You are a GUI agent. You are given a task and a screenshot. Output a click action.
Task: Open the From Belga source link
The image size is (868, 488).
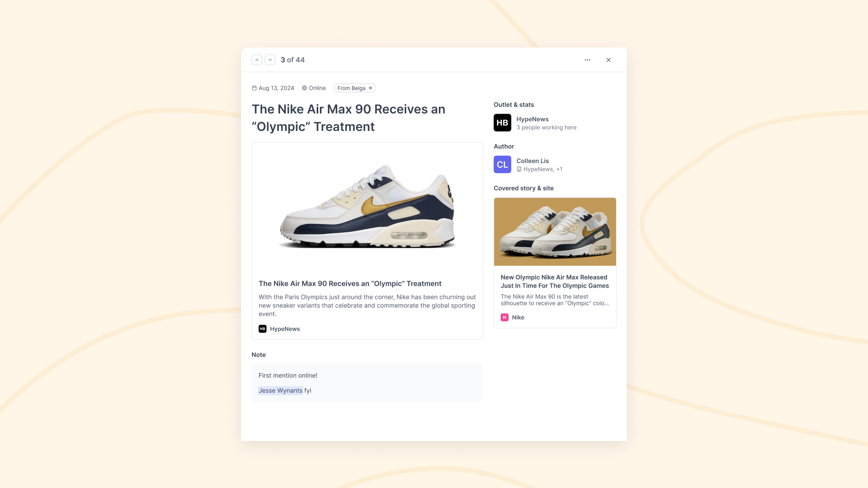[x=355, y=88]
